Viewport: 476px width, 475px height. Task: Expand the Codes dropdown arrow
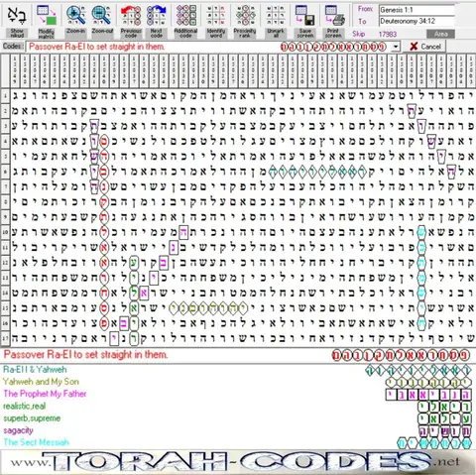396,47
